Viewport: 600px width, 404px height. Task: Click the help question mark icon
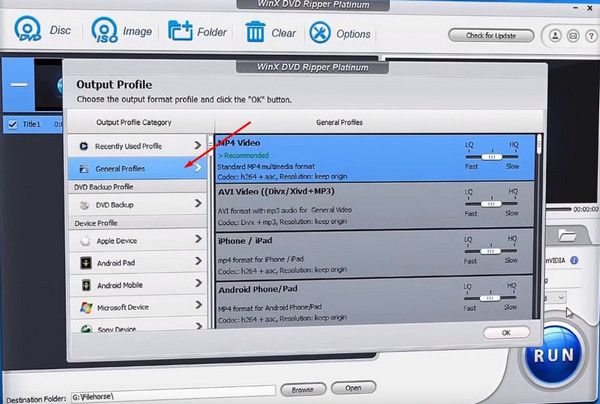click(x=591, y=36)
